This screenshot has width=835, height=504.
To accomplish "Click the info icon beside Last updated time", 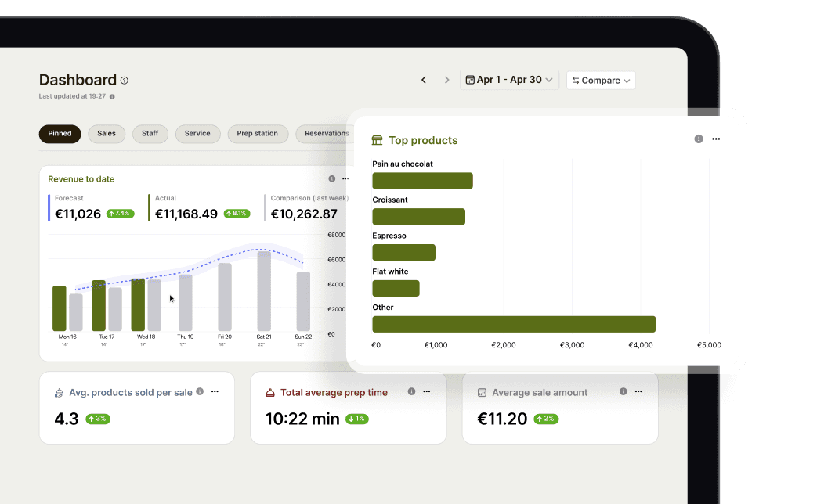I will pyautogui.click(x=112, y=97).
